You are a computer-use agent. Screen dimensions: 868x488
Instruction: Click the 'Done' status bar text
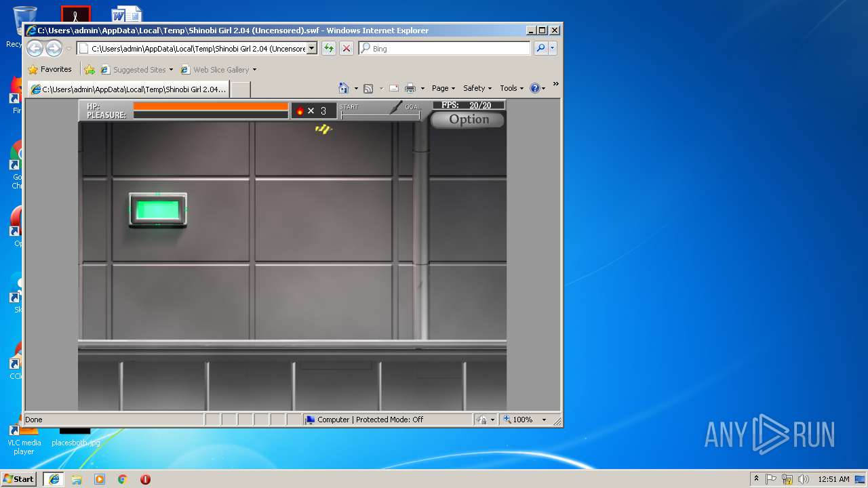pyautogui.click(x=34, y=420)
